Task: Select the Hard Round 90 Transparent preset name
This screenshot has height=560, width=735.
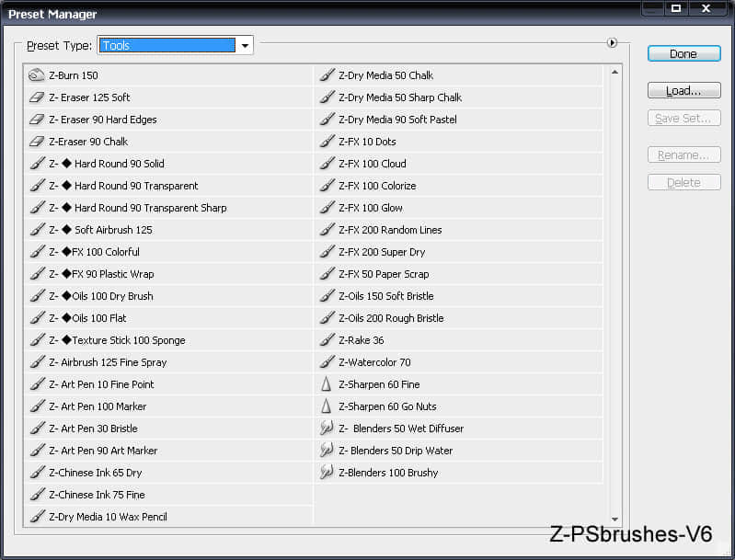Action: pos(136,186)
